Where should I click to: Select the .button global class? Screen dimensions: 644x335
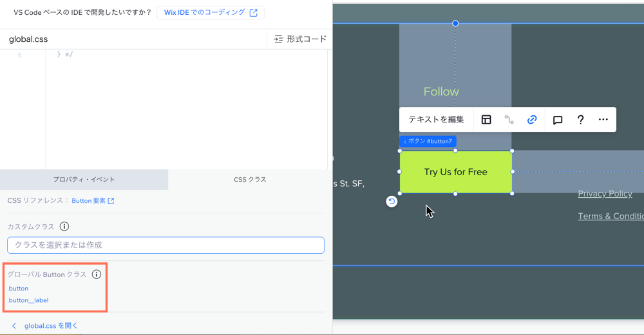point(18,289)
